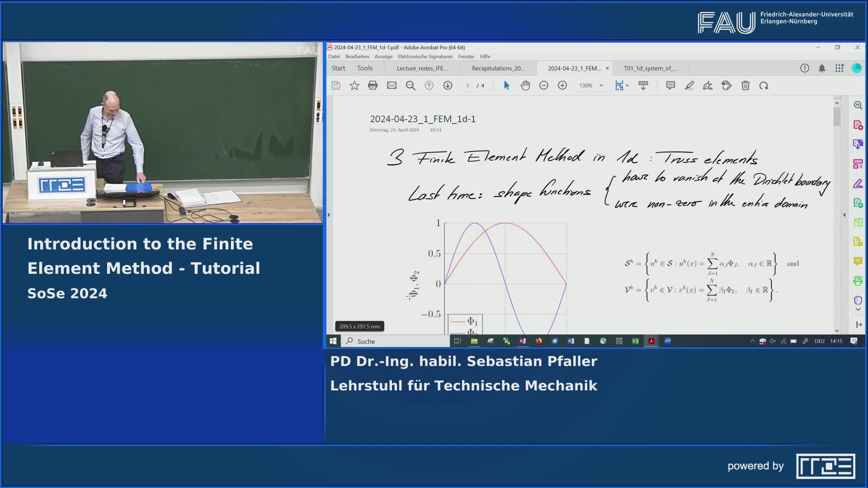Select the Highlight text tool
Viewport: 868px width, 488px height.
tap(689, 85)
